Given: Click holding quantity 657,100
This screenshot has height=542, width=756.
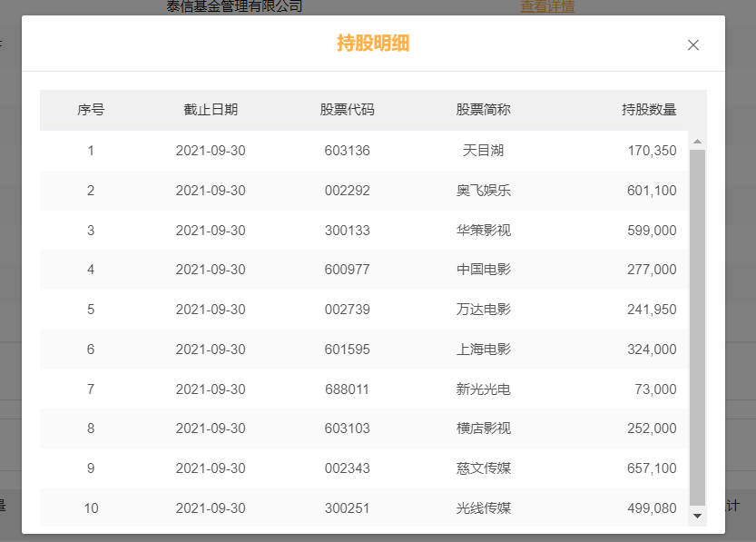Looking at the screenshot, I should coord(652,468).
